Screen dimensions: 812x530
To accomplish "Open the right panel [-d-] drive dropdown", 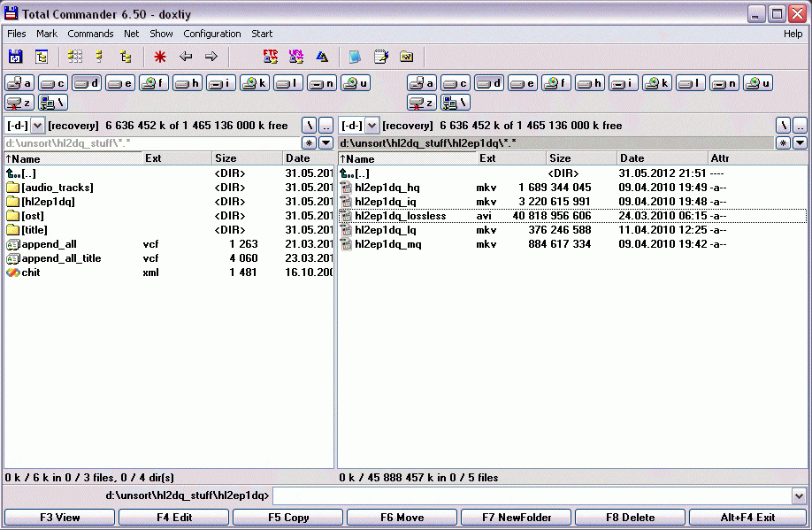I will (x=372, y=126).
